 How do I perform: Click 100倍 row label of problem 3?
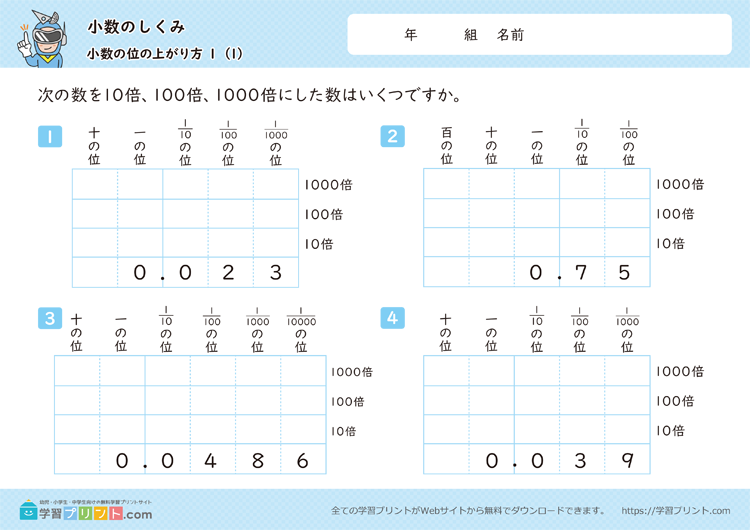click(x=347, y=401)
